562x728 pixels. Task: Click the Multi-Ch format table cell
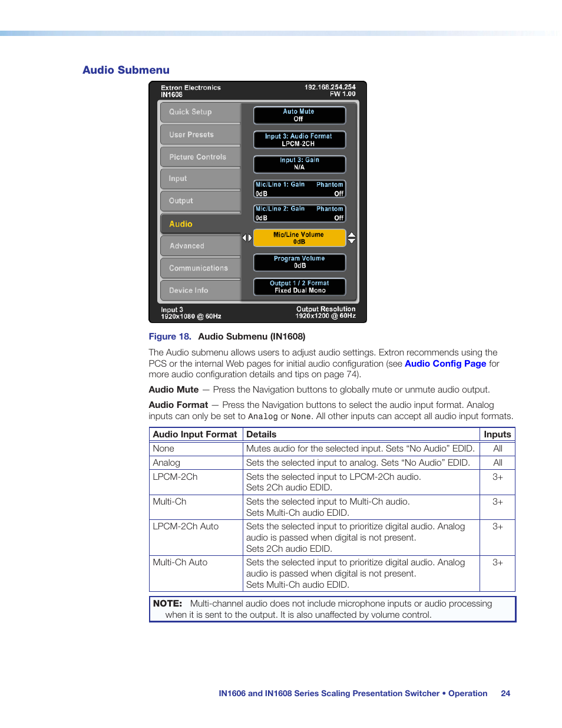point(196,507)
